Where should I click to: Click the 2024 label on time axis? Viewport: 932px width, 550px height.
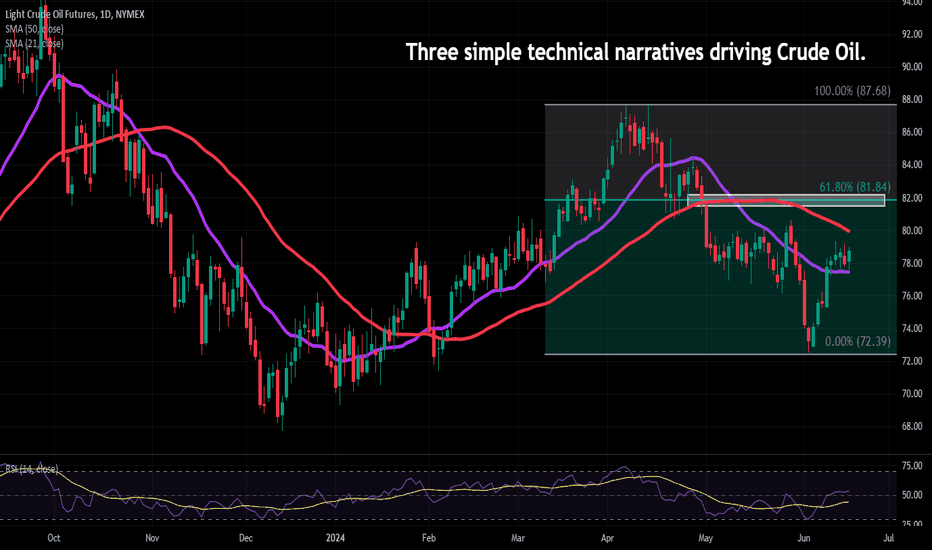(x=335, y=538)
